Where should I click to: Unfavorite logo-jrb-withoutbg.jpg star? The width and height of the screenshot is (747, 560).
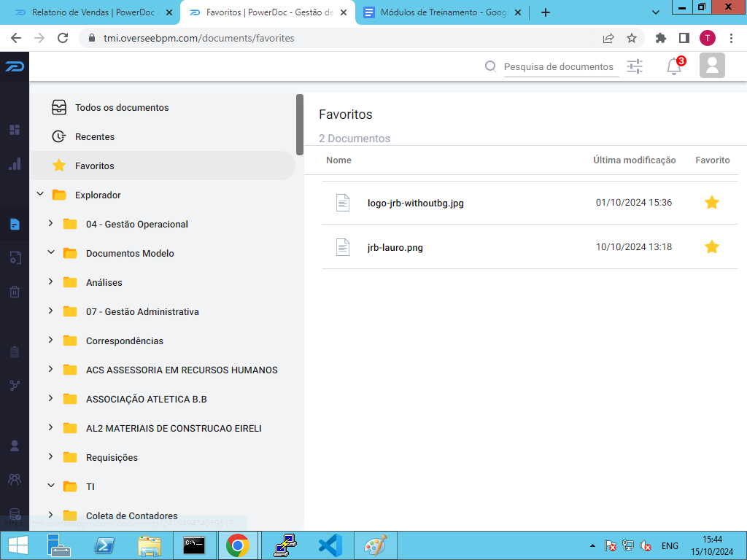coord(712,203)
